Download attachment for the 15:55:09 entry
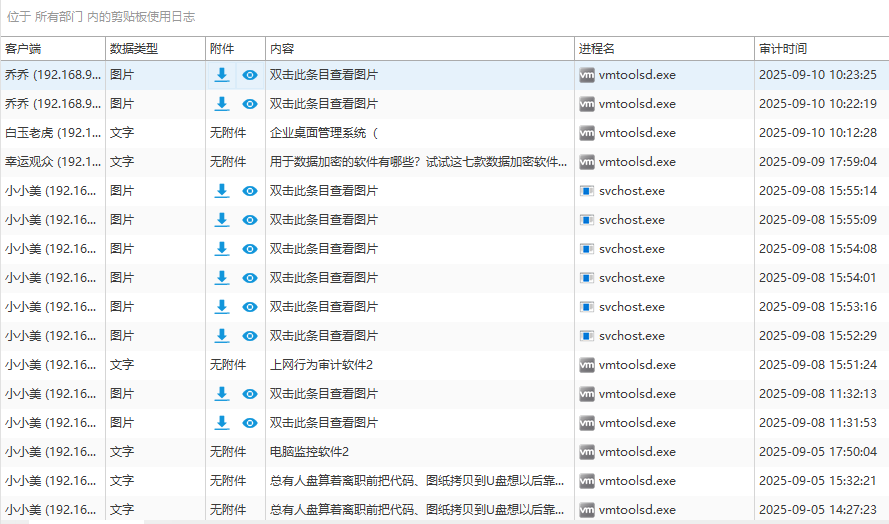 click(222, 220)
